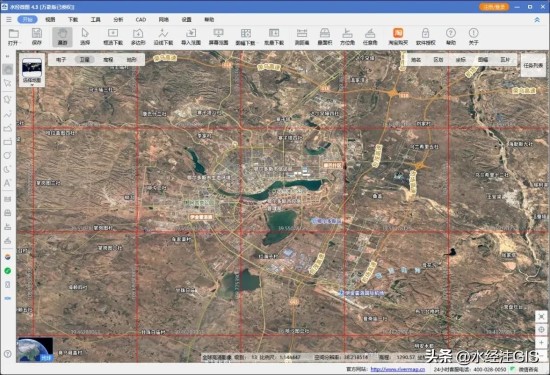Expand the 选择地图 map source dropdown

(32, 70)
